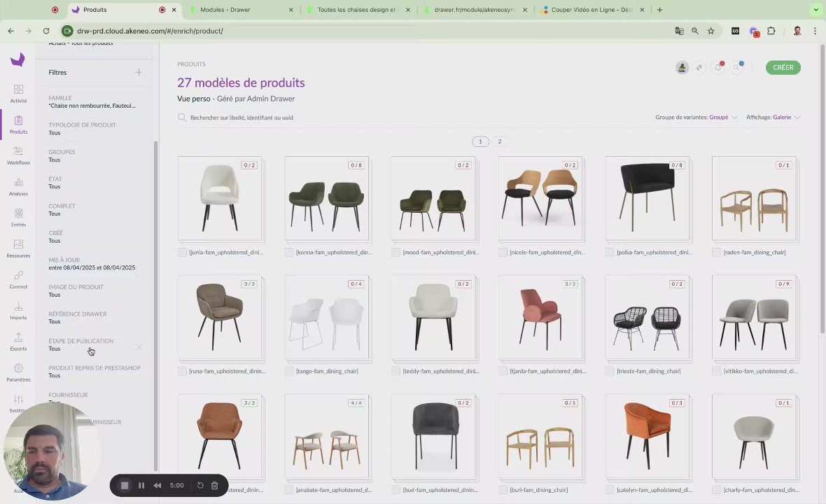The height and width of the screenshot is (504, 826).
Task: Open the teddy-fam_upholstered product link
Action: click(441, 371)
